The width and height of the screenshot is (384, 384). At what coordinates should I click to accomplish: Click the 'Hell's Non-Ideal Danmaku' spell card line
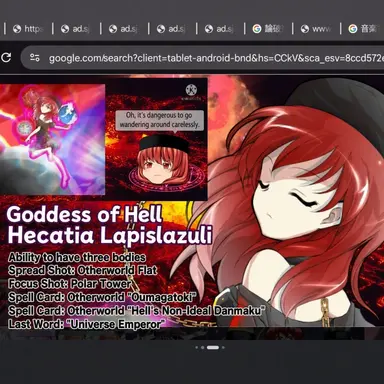pyautogui.click(x=137, y=311)
